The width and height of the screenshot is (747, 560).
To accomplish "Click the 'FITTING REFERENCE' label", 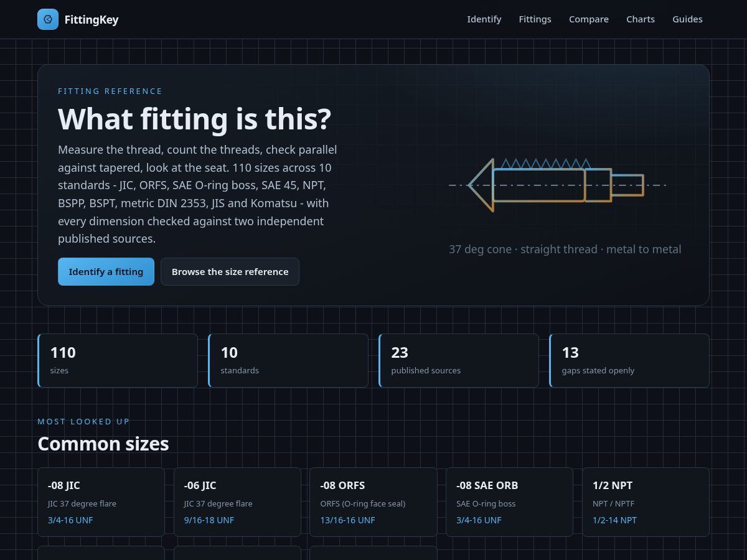I will click(110, 91).
